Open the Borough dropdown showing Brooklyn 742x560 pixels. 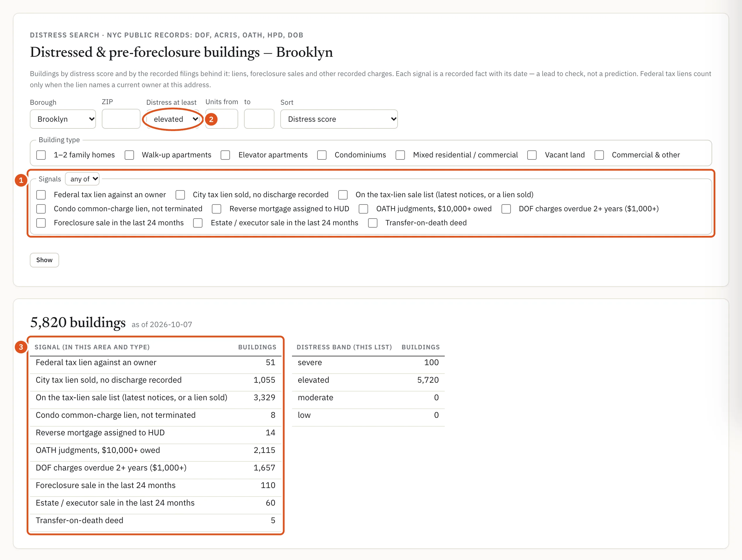[63, 119]
